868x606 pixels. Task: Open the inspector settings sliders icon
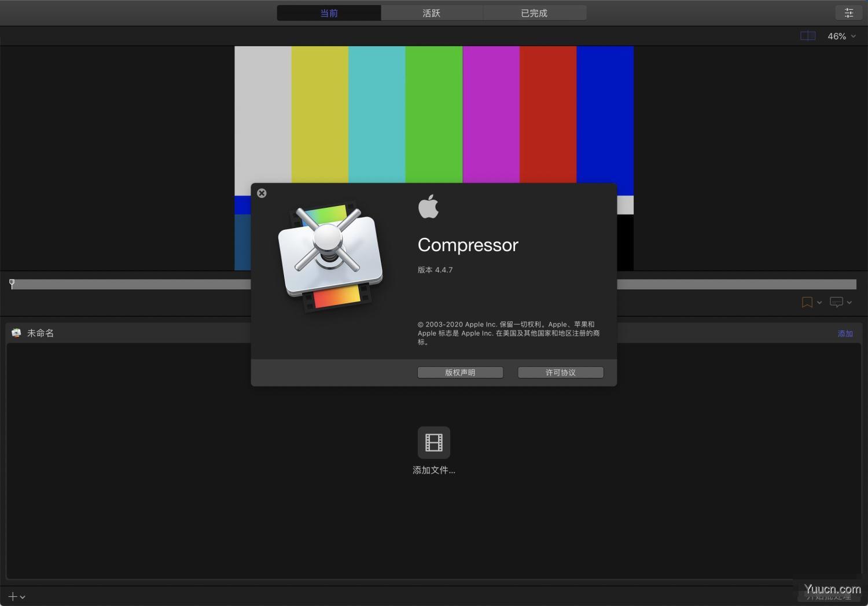coord(849,13)
